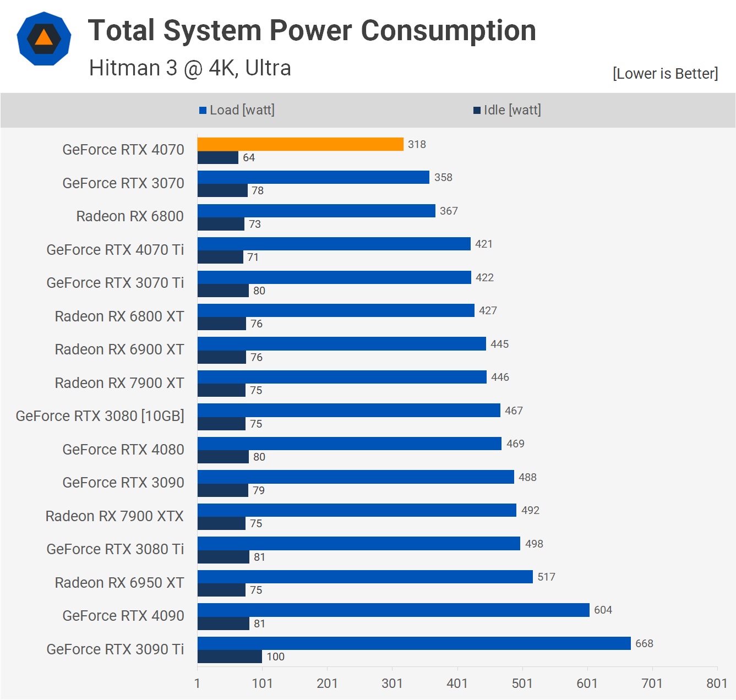Click the load value '604'
The height and width of the screenshot is (700, 736).
click(603, 610)
